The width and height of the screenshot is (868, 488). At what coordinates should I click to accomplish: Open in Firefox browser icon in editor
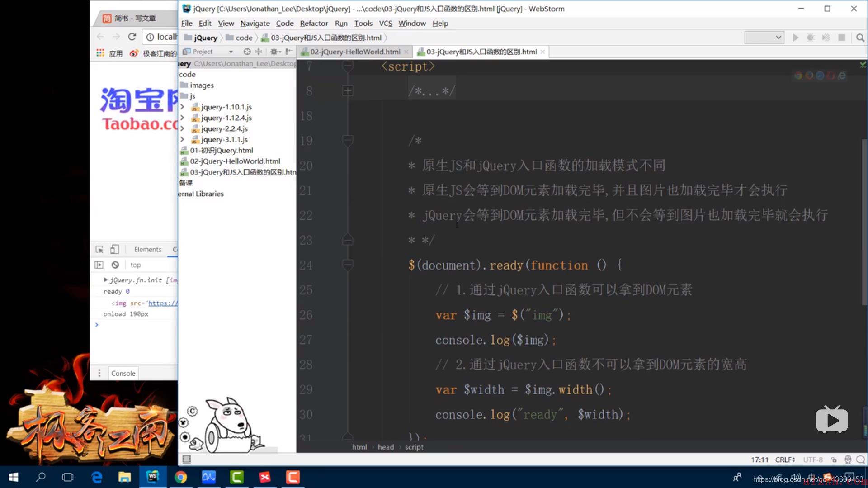[809, 76]
